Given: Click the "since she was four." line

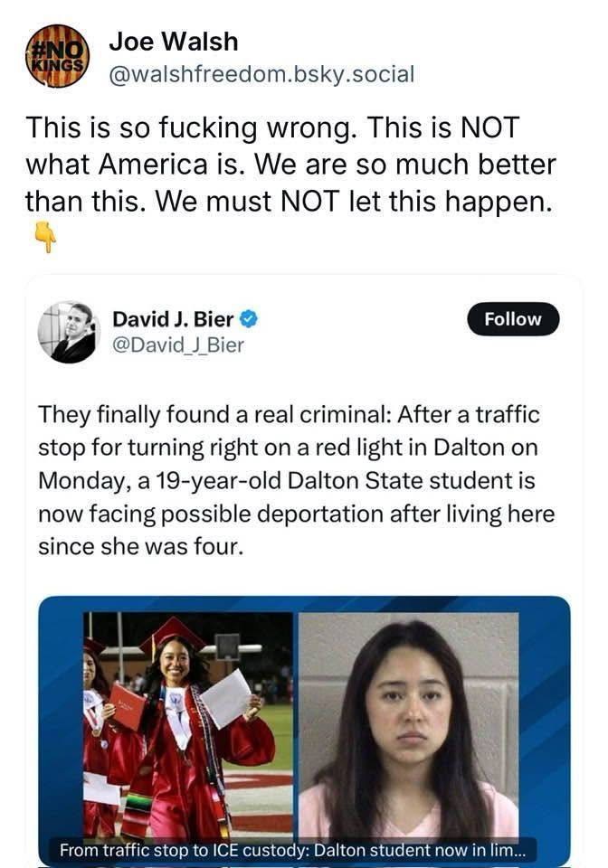Looking at the screenshot, I should (x=140, y=547).
